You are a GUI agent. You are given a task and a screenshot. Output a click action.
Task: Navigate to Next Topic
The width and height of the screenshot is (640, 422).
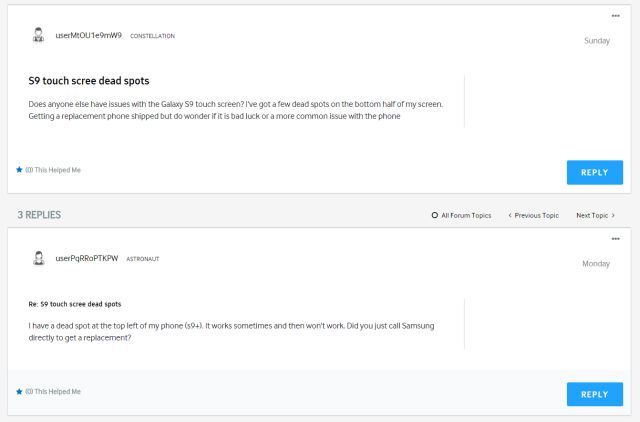click(x=592, y=215)
